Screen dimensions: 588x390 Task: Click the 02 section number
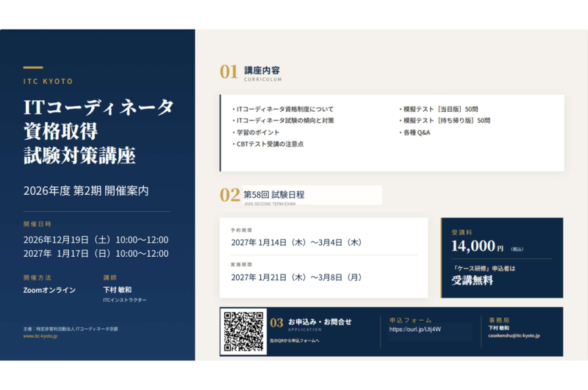point(229,195)
